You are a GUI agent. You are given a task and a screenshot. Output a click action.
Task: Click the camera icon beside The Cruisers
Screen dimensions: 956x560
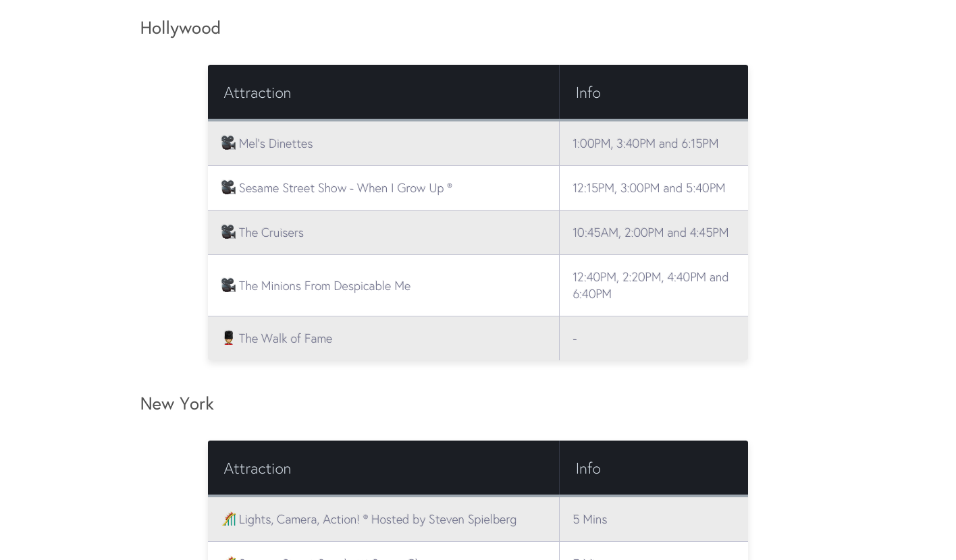pos(228,232)
